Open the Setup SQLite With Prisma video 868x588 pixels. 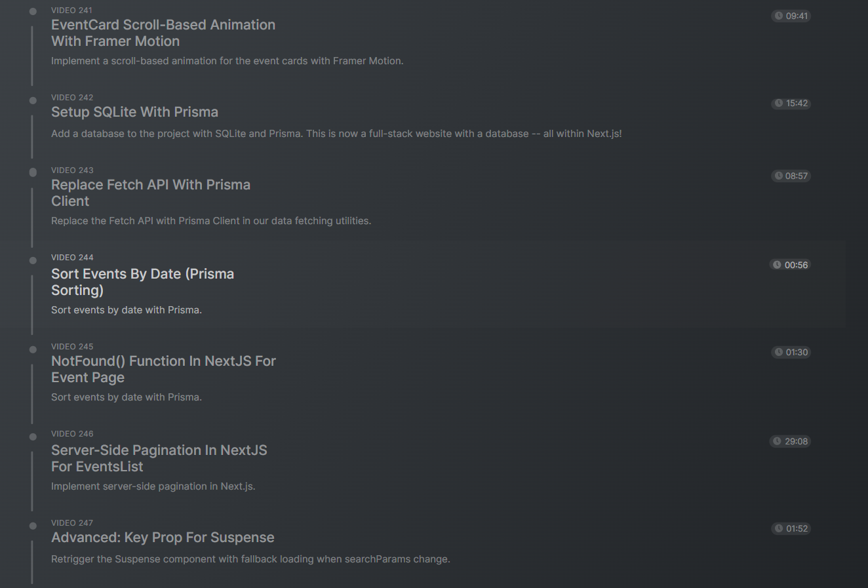click(x=134, y=112)
